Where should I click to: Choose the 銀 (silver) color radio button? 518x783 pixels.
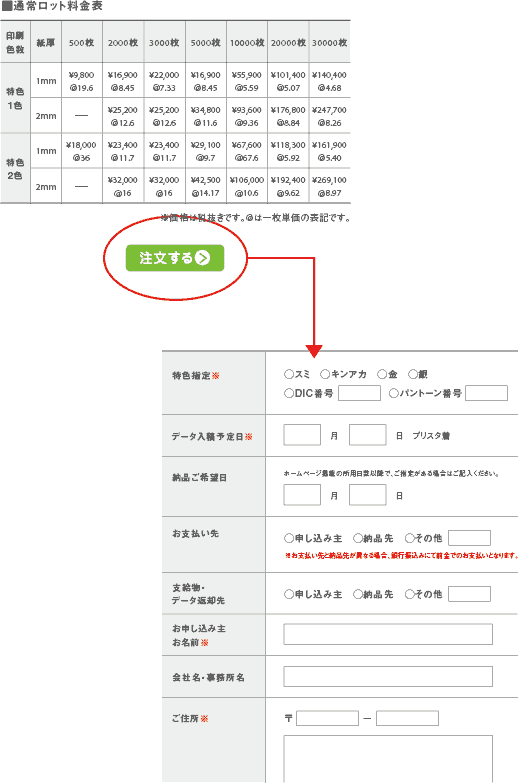413,374
